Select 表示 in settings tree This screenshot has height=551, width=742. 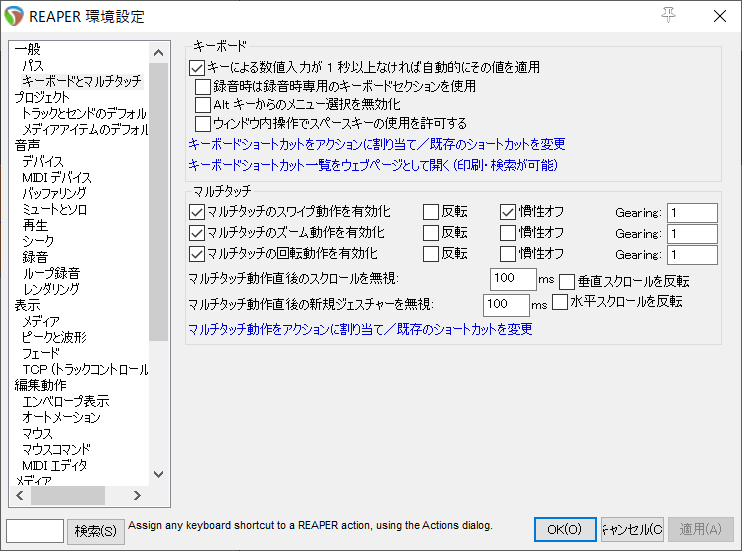27,305
